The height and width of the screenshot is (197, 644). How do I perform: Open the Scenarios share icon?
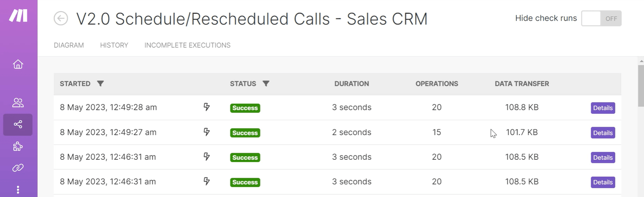click(x=18, y=124)
